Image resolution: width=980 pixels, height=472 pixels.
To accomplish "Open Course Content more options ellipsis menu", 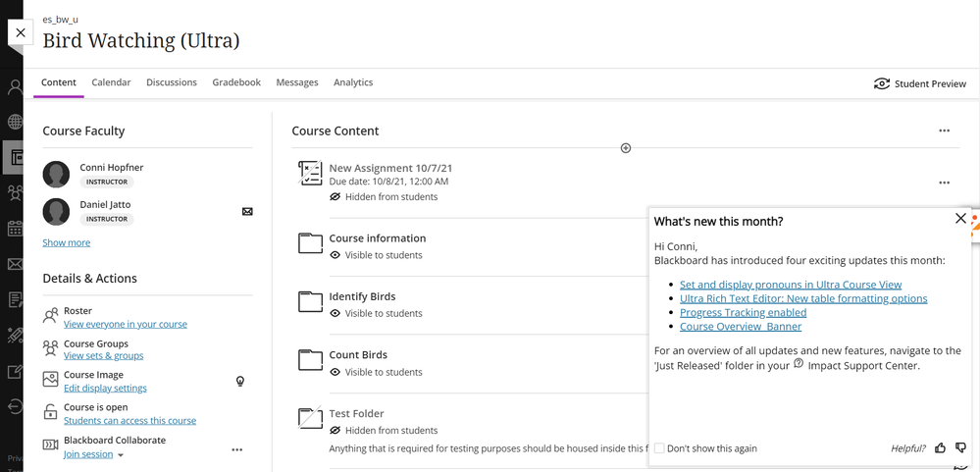I will (944, 131).
